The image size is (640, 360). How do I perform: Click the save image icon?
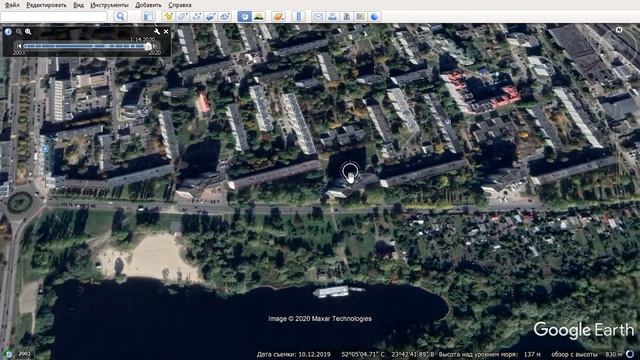point(347,16)
